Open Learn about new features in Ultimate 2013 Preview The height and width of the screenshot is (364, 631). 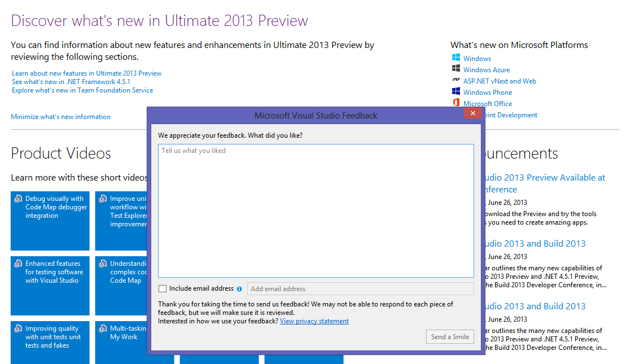coord(86,73)
